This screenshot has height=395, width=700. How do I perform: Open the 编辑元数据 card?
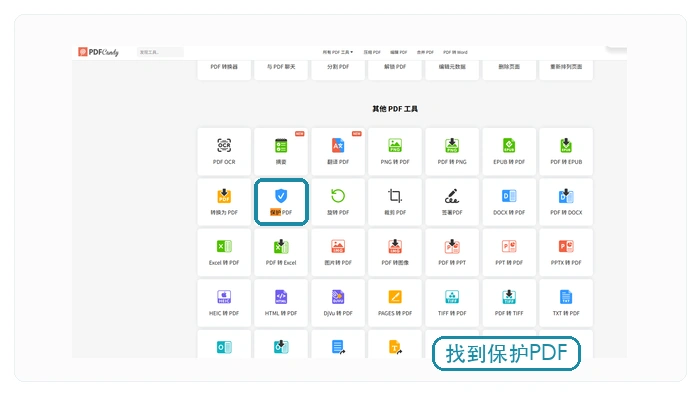(452, 70)
